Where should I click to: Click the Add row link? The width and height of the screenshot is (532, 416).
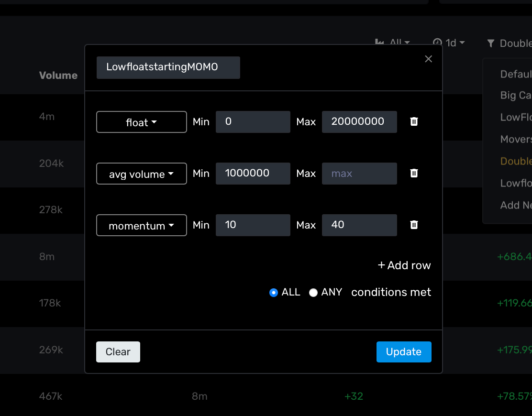404,265
